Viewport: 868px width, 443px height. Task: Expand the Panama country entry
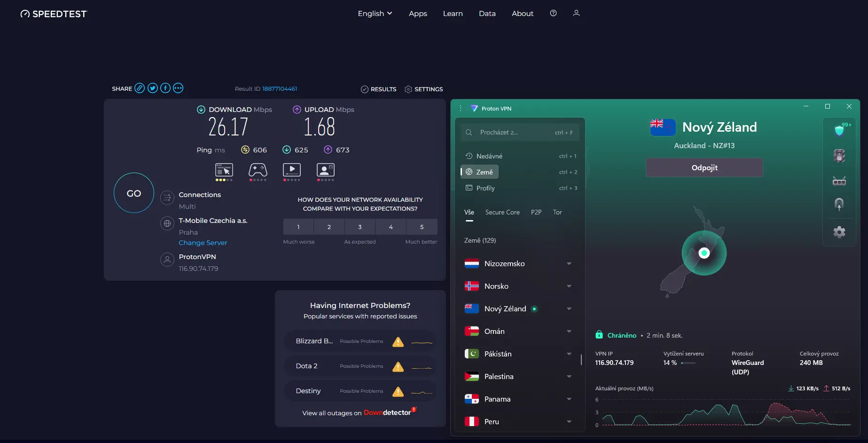[569, 399]
